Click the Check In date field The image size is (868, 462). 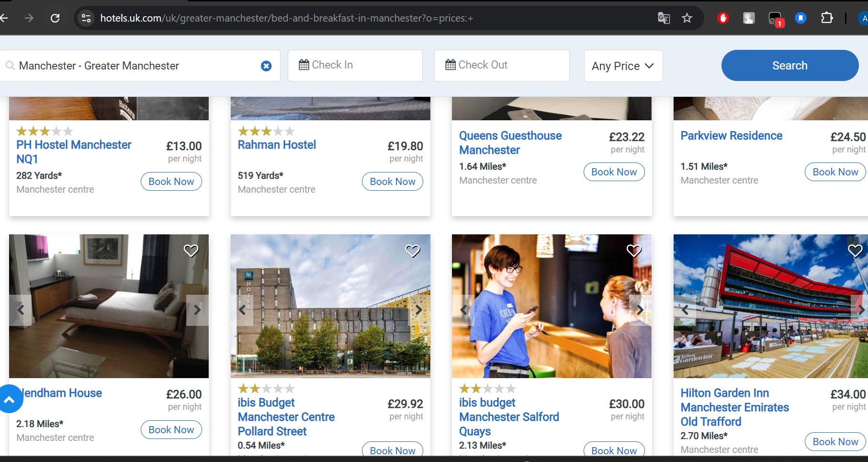click(355, 66)
